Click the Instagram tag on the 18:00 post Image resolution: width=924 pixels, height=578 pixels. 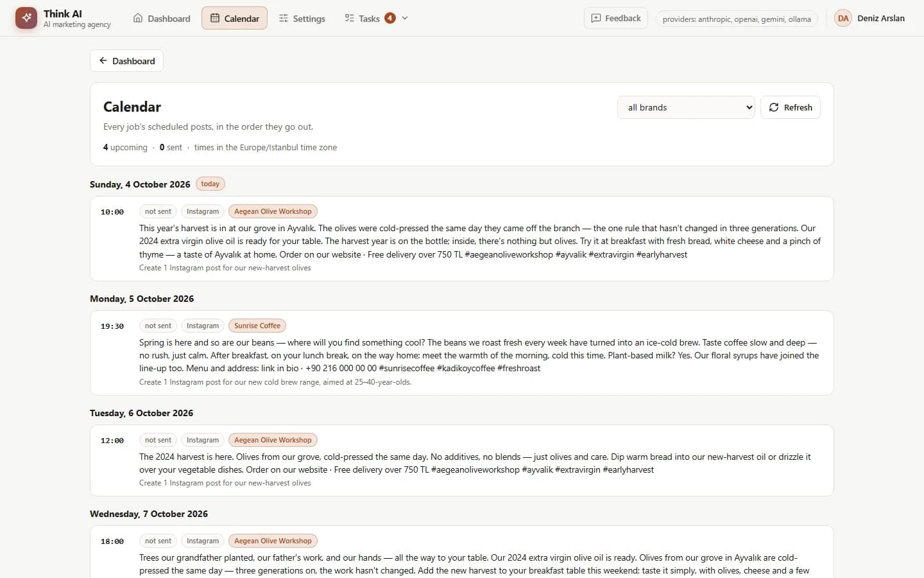[x=203, y=541]
